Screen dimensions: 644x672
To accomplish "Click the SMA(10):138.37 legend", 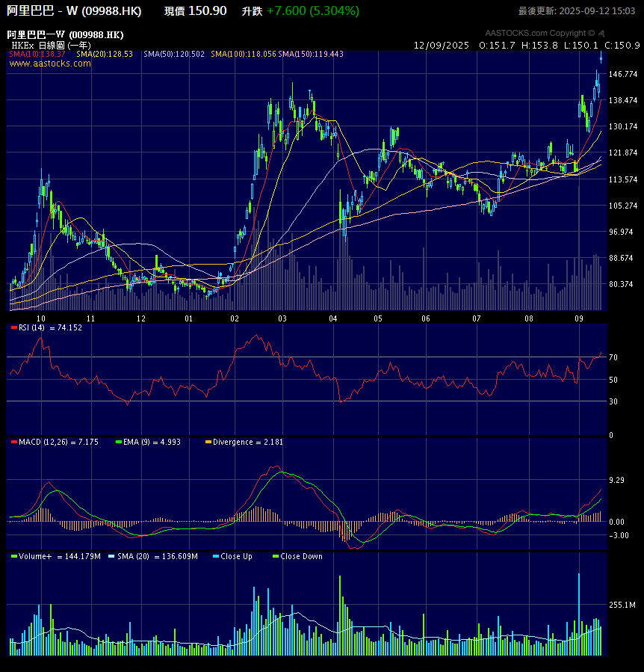I will click(37, 54).
